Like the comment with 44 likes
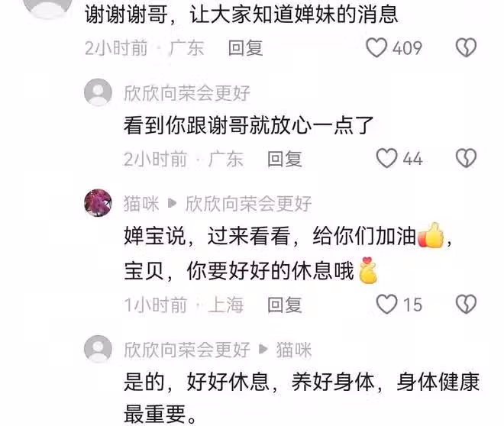This screenshot has height=426, width=504. 386,158
